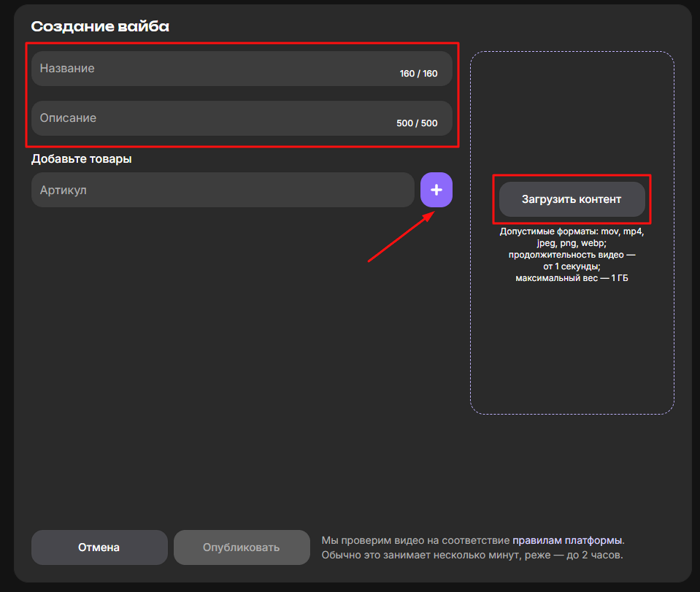Click the 160 / 160 character counter
700x592 pixels.
[418, 74]
